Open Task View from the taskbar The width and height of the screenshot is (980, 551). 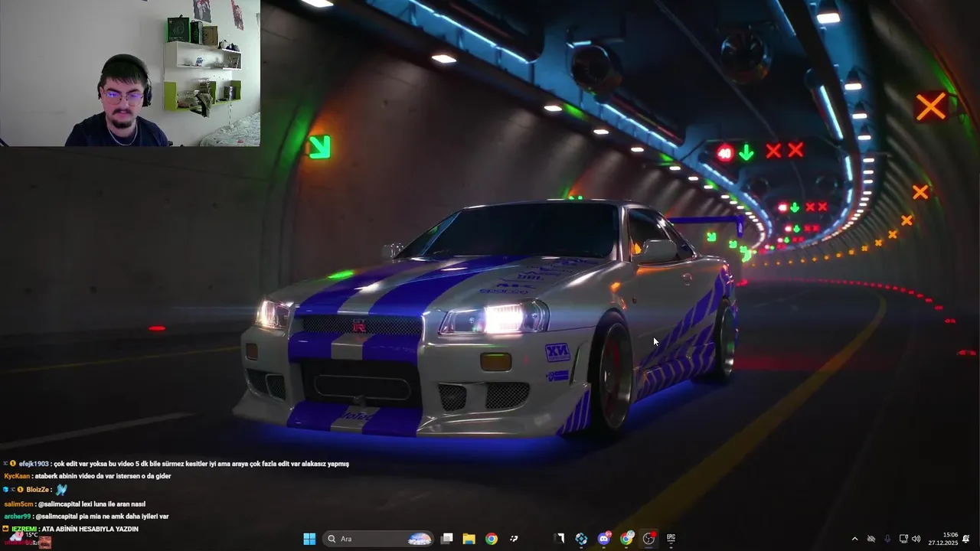(447, 539)
